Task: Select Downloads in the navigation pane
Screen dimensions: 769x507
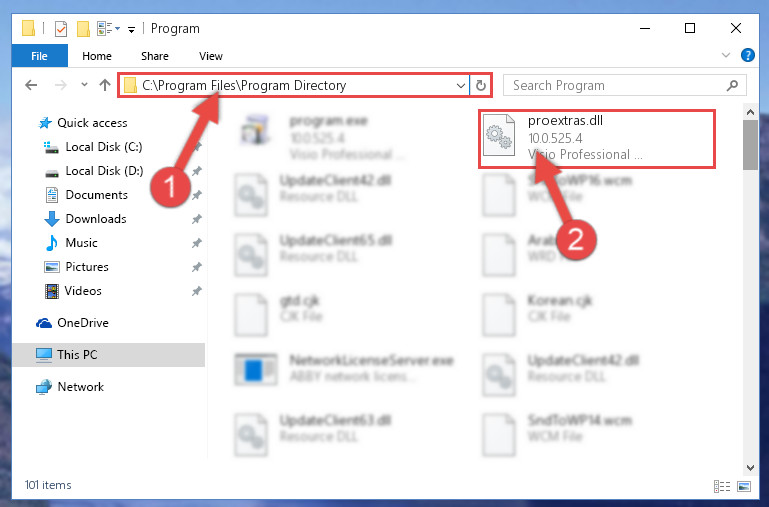Action: pyautogui.click(x=96, y=219)
